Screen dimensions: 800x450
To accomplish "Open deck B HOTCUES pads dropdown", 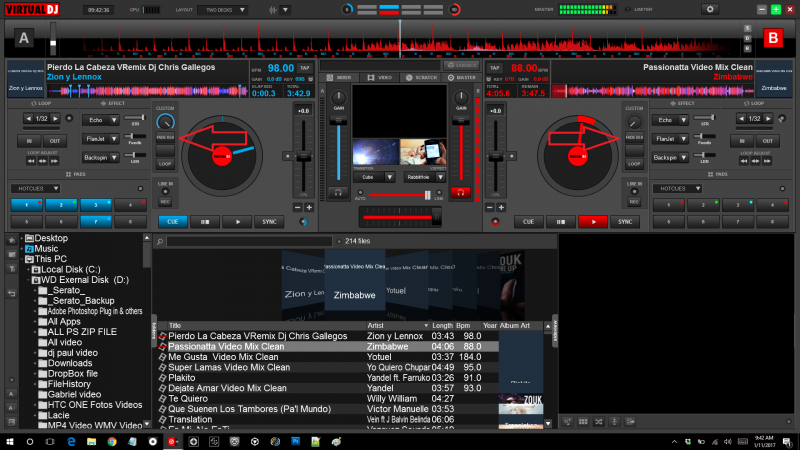I will (x=678, y=189).
